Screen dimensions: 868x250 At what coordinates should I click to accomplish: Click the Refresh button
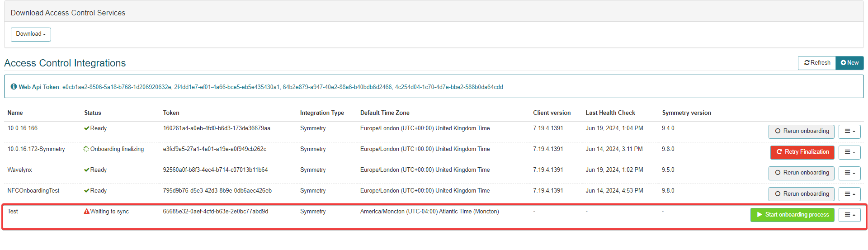coord(817,63)
